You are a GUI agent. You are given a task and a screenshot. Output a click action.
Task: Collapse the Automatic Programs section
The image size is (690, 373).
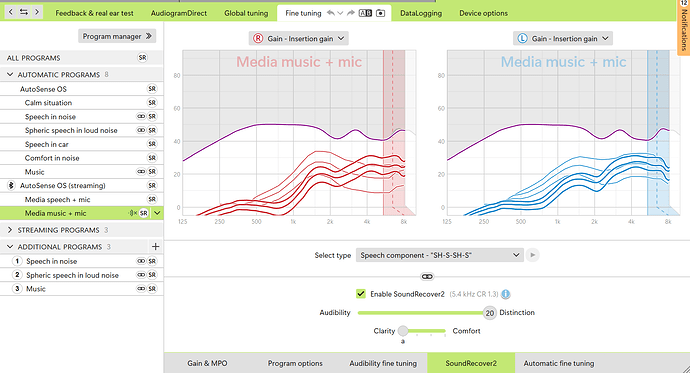click(10, 75)
